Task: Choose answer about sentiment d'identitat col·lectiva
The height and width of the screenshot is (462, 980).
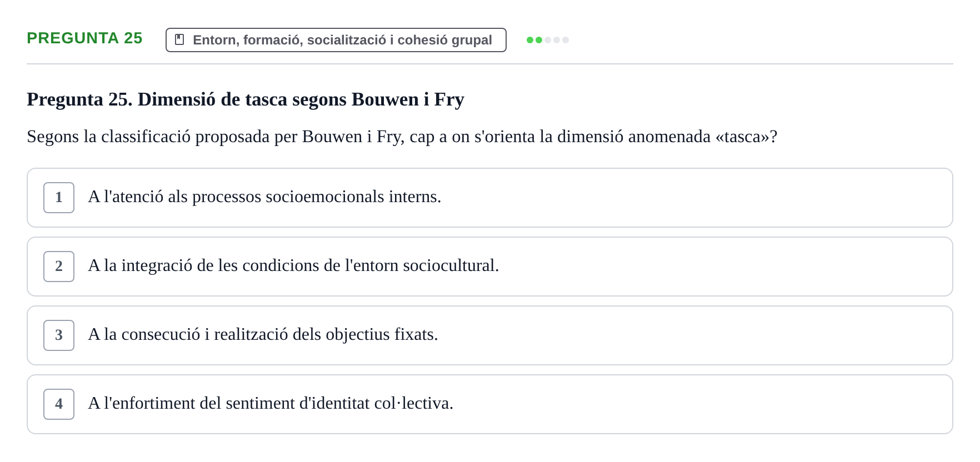Action: [x=490, y=404]
